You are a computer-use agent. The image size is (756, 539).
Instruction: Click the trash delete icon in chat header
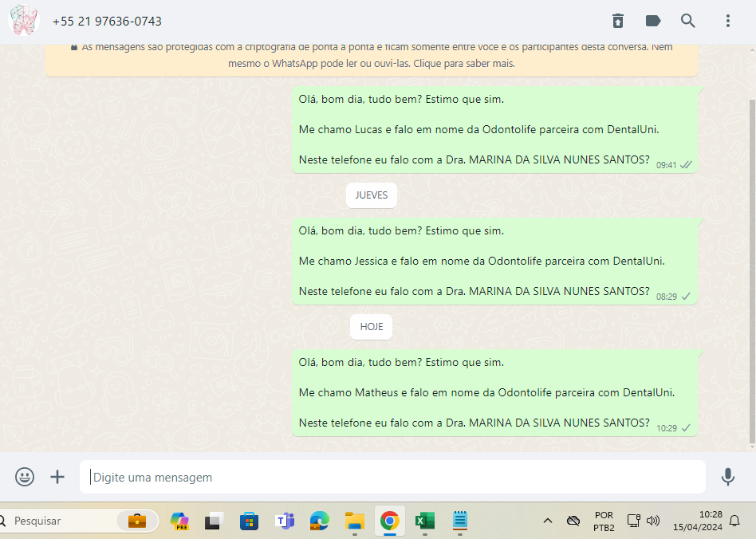617,21
